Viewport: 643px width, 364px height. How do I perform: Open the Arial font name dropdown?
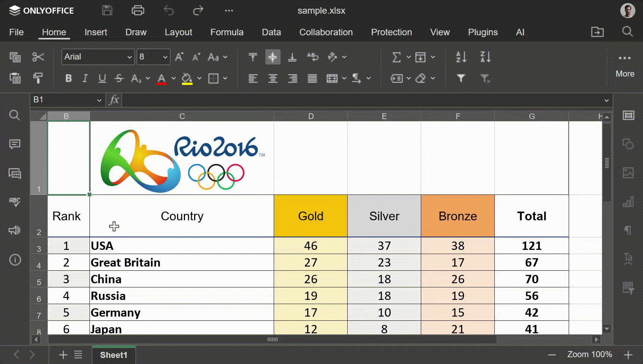pyautogui.click(x=130, y=57)
